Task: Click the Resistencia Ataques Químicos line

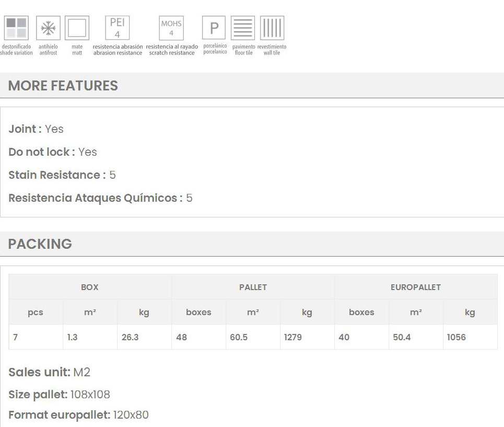Action: (x=100, y=198)
